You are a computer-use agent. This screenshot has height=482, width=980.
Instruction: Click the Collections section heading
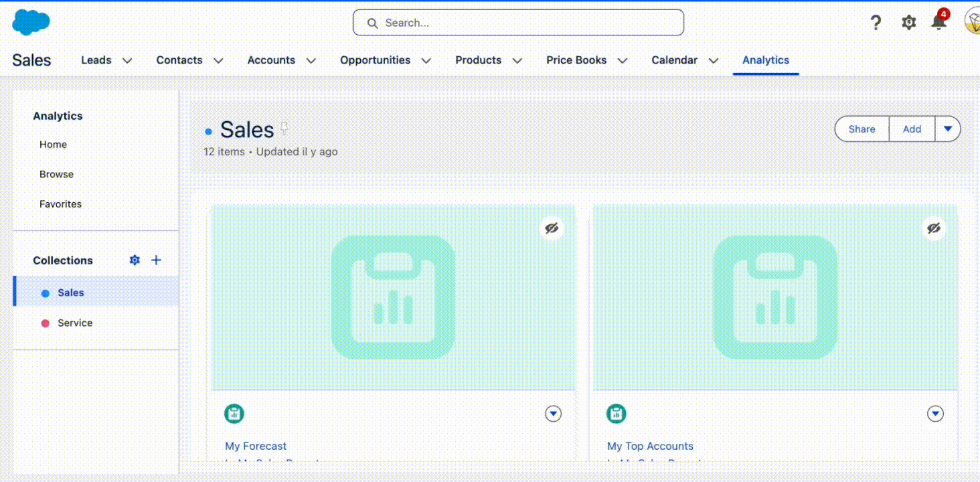(x=63, y=260)
